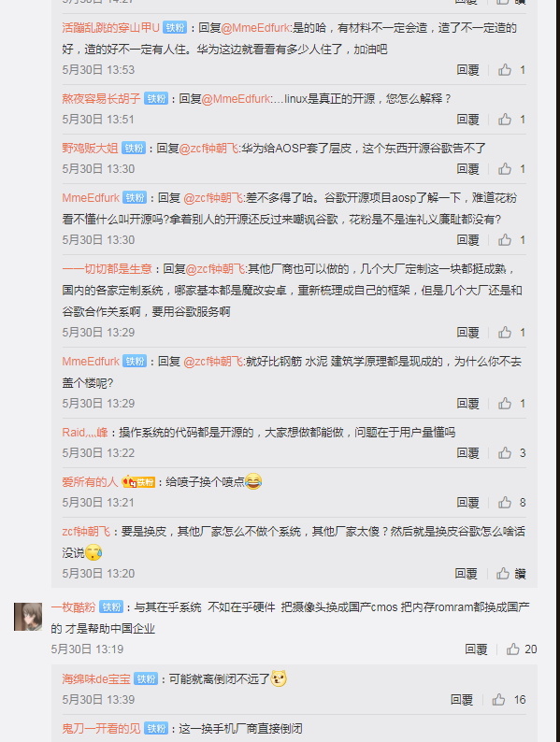560x742 pixels.
Task: Like 活蹦乱跳的穿山甲U's comment with thumbs-up
Action: (505, 70)
